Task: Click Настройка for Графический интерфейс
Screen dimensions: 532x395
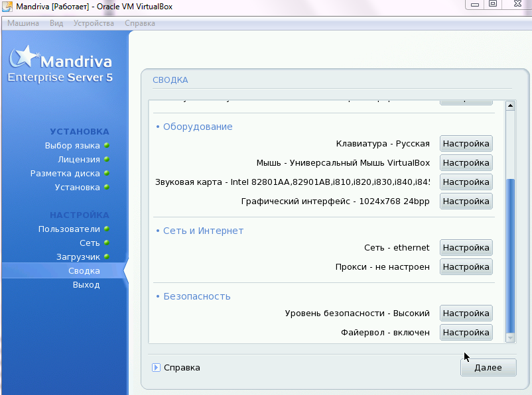Action: click(466, 201)
